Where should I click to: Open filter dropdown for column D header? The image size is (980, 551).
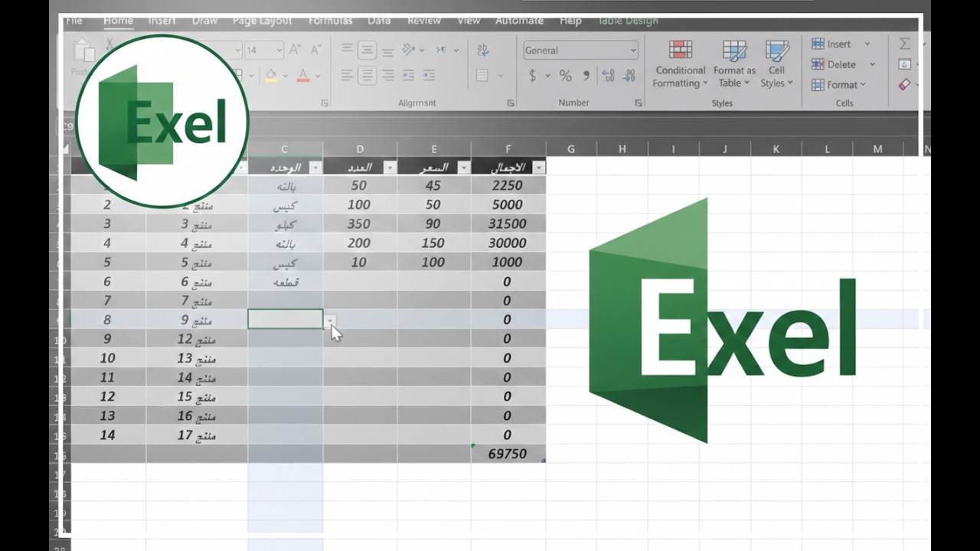[389, 168]
